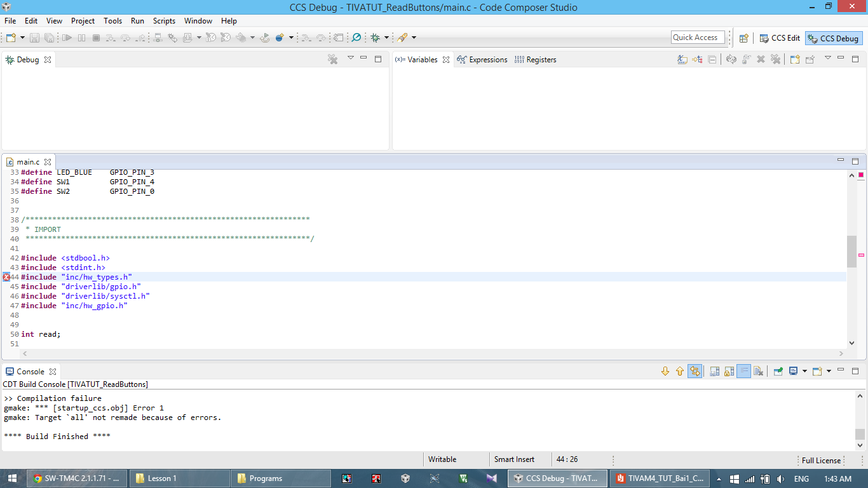Viewport: 868px width, 488px height.
Task: Click the Resume debugging icon
Action: [67, 37]
